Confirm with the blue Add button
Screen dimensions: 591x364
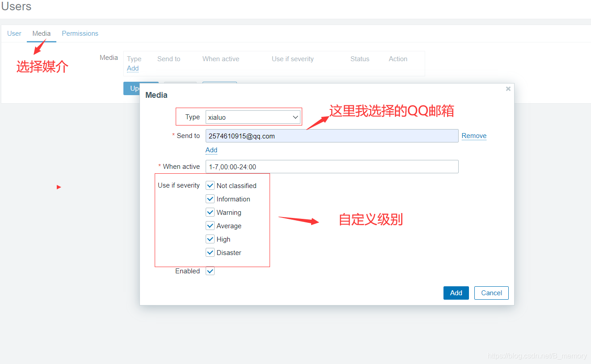point(456,293)
